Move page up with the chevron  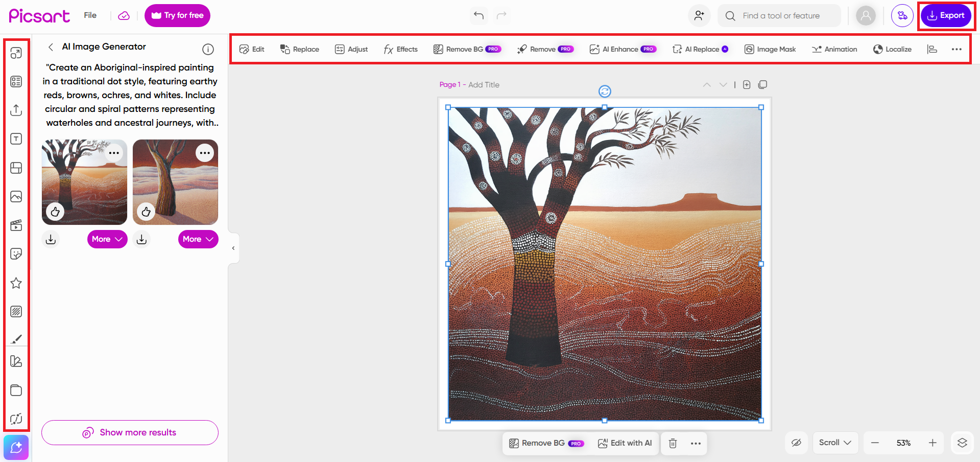[707, 85]
